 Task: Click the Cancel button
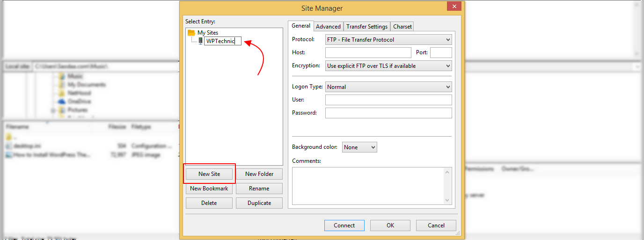(436, 225)
